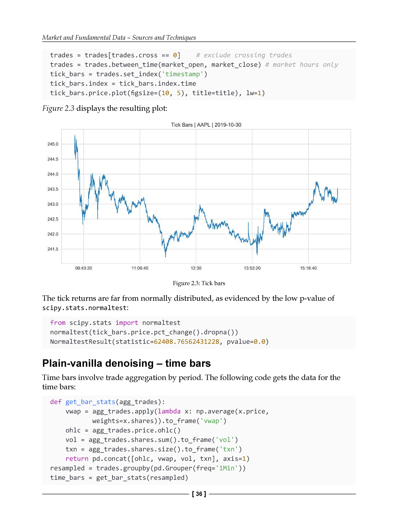
Task: Click the 'timestamp' string in the code
Action: (x=183, y=74)
